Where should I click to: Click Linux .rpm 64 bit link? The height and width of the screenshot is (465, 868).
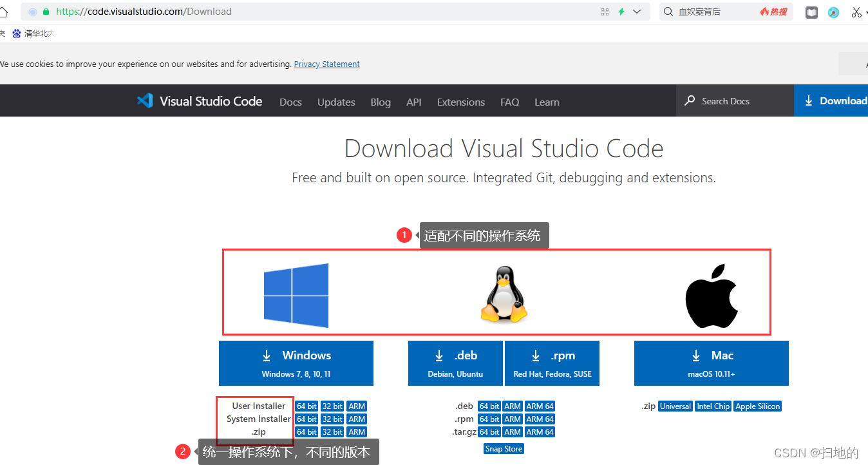click(x=489, y=419)
